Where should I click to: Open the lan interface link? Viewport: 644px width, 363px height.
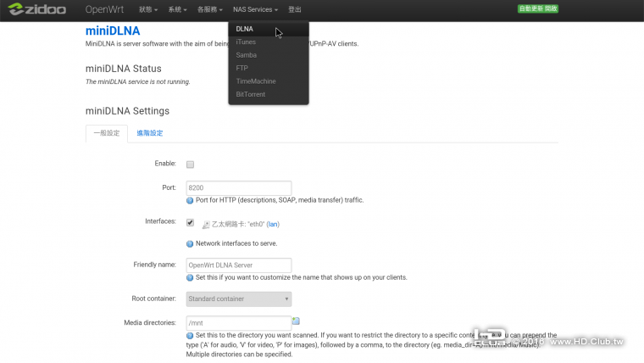[x=273, y=225]
